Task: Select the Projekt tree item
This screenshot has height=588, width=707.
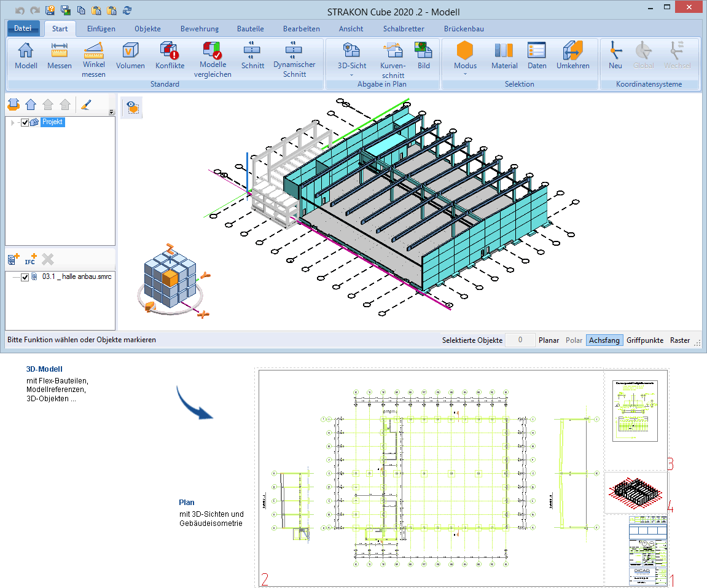Action: click(52, 122)
